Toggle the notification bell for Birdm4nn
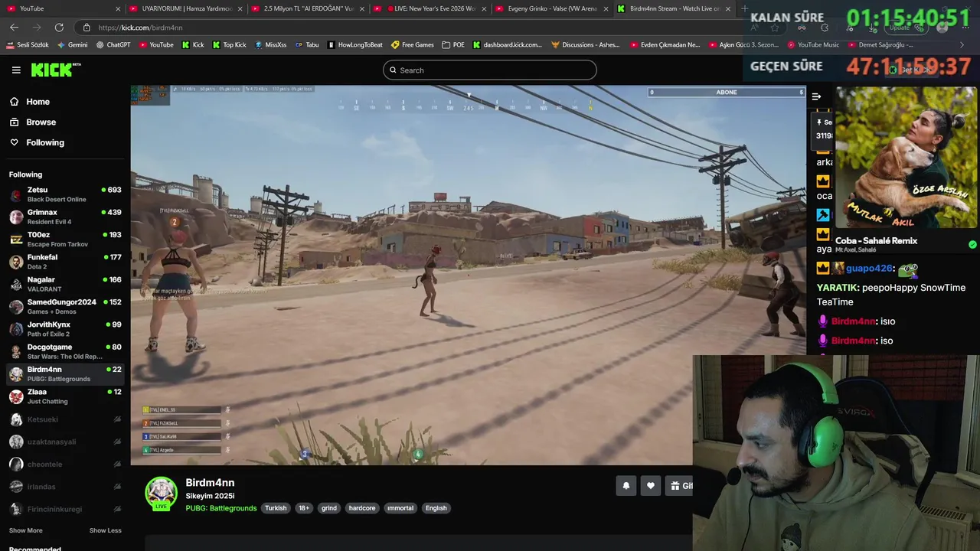Image resolution: width=980 pixels, height=551 pixels. click(626, 485)
